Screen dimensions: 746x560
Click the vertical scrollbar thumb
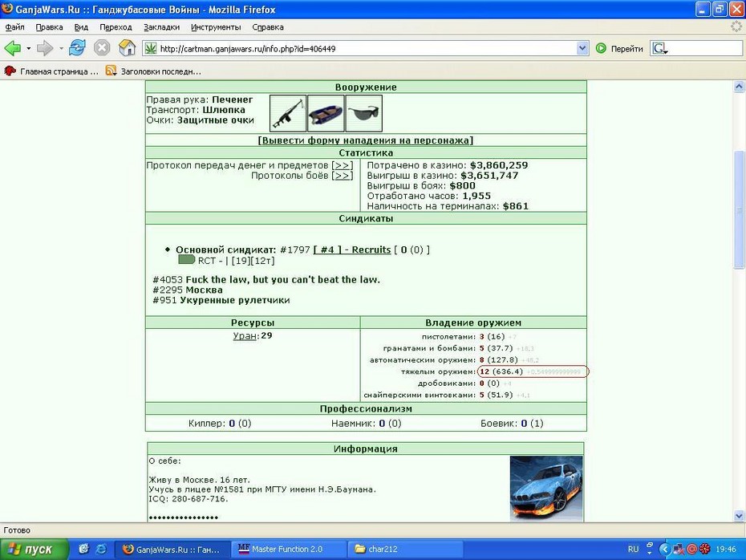[x=739, y=210]
